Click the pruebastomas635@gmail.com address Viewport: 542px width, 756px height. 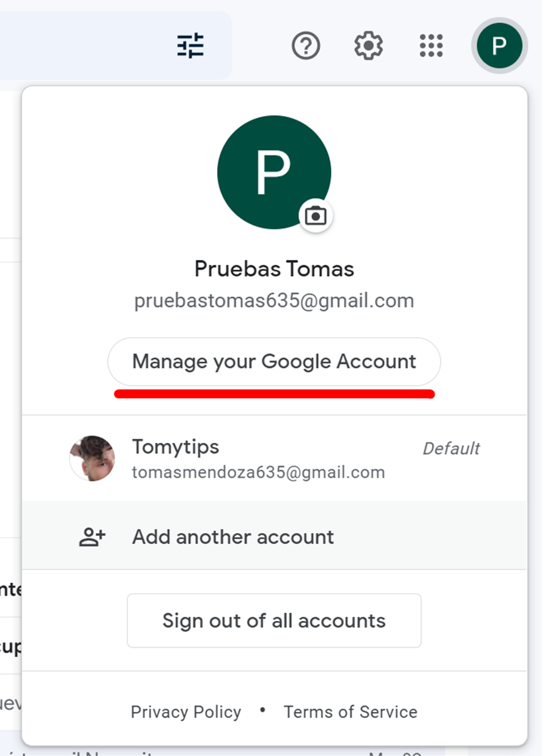pos(274,301)
